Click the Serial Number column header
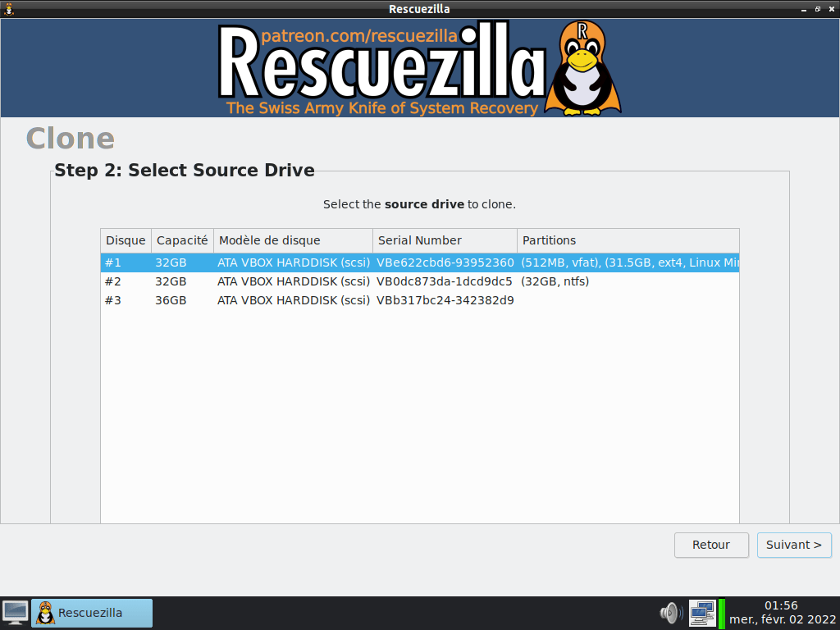The width and height of the screenshot is (840, 630). (x=445, y=240)
